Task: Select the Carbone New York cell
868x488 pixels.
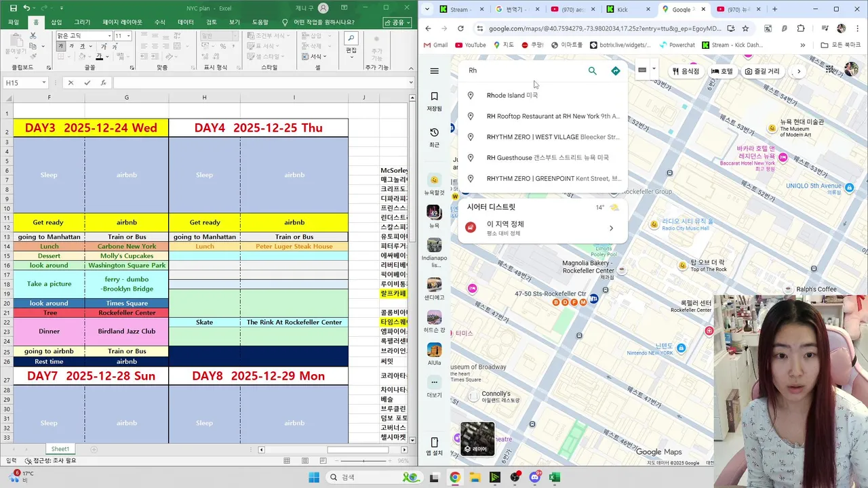Action: [127, 247]
